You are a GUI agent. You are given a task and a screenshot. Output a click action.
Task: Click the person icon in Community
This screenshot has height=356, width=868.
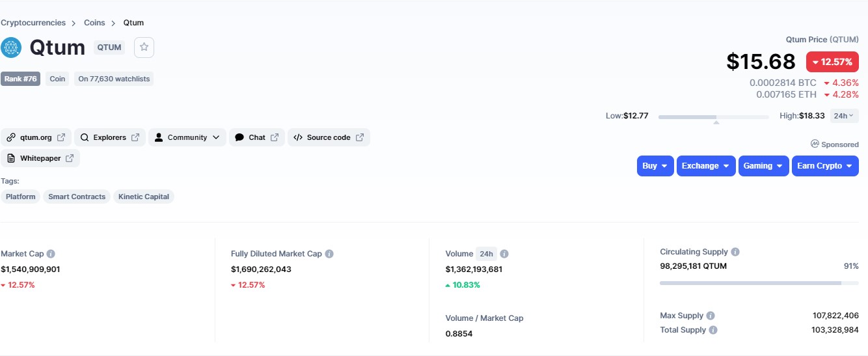point(158,137)
